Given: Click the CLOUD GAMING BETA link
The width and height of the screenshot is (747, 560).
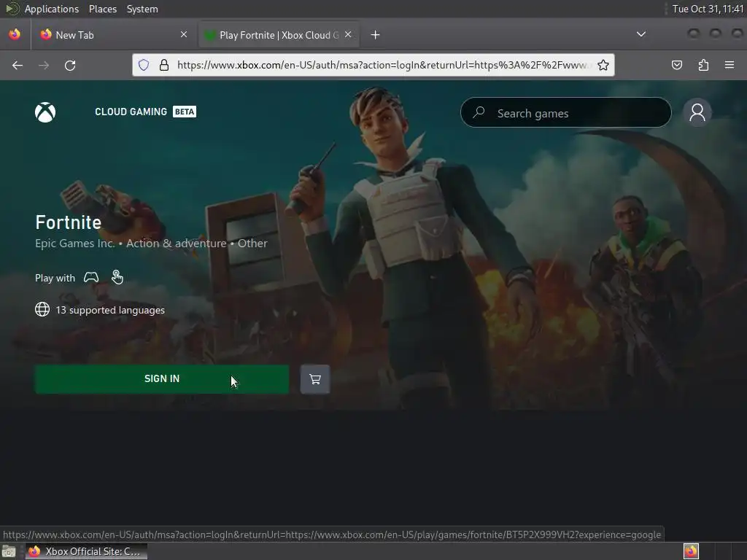Looking at the screenshot, I should [145, 112].
